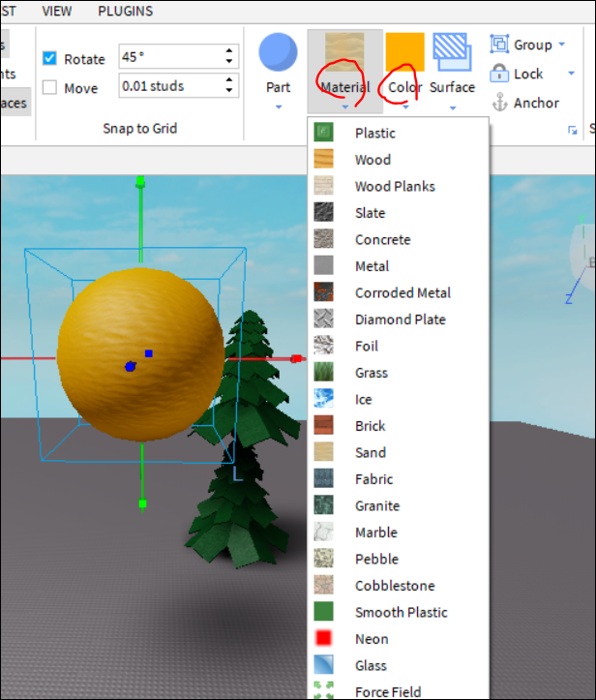Viewport: 596px width, 700px height.
Task: Choose the Pebble texture icon
Action: [323, 559]
